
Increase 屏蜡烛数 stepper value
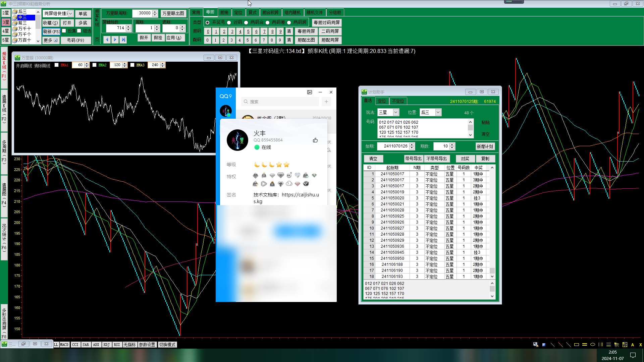(x=128, y=26)
